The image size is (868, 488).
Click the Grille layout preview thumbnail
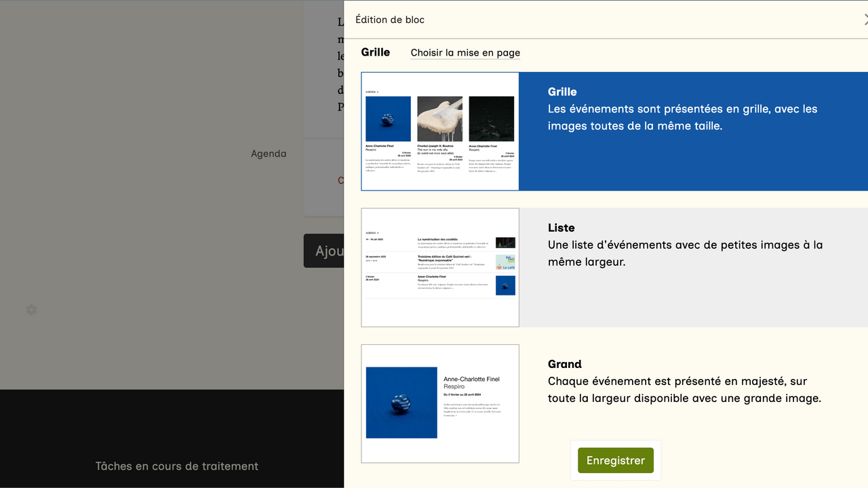click(x=440, y=131)
